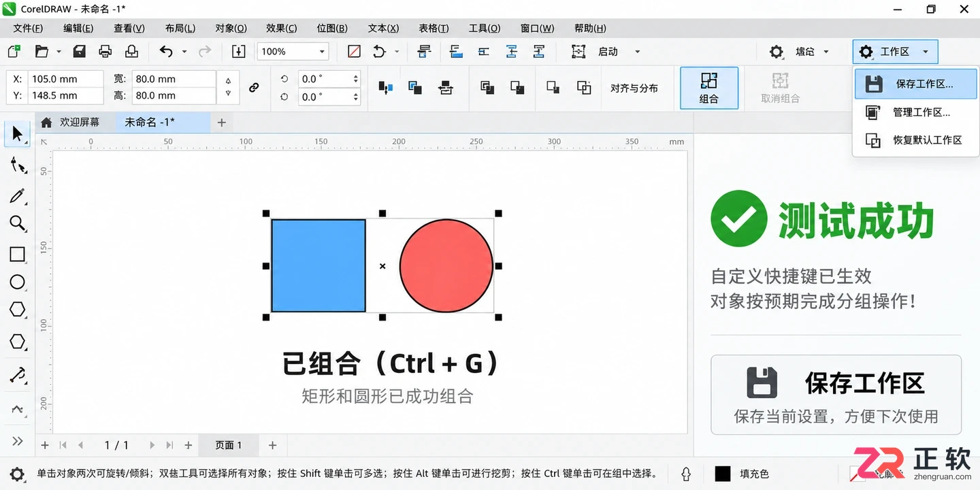Toggle the lock ratio chain icon
980x490 pixels.
coord(253,88)
